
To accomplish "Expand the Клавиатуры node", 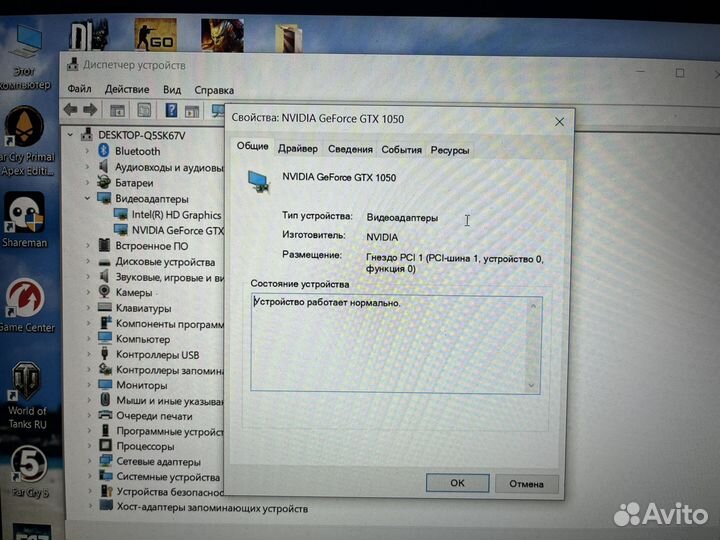I will tap(88, 308).
